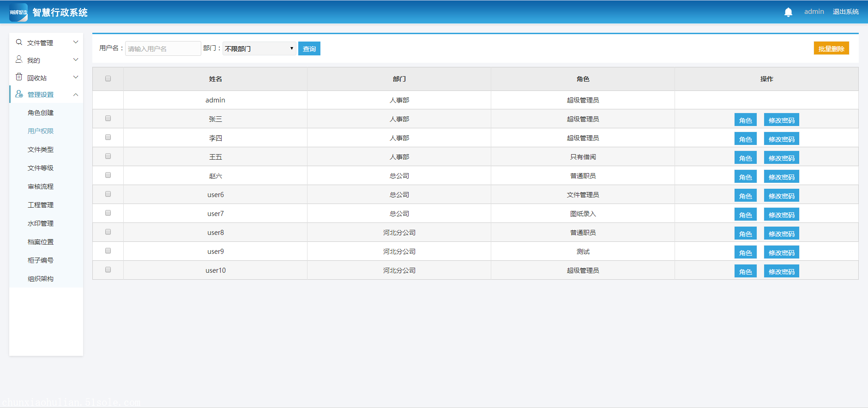Open 文件类型 in sidebar
868x408 pixels.
click(41, 150)
